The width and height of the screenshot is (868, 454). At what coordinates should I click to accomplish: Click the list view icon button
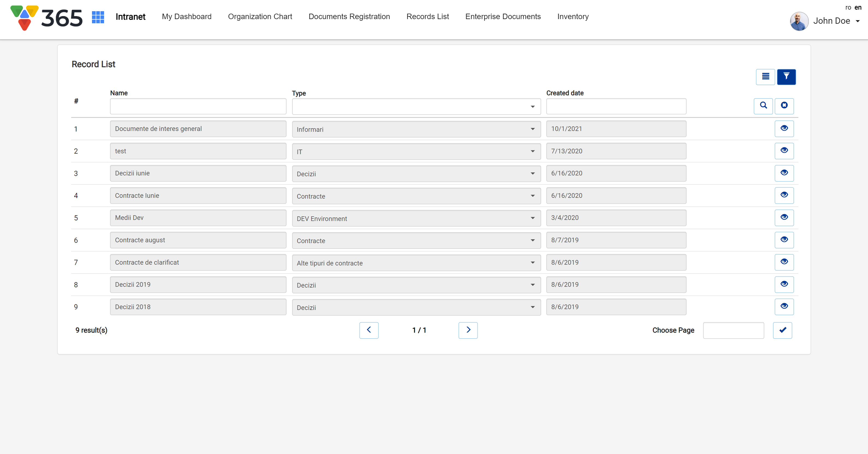click(x=765, y=77)
